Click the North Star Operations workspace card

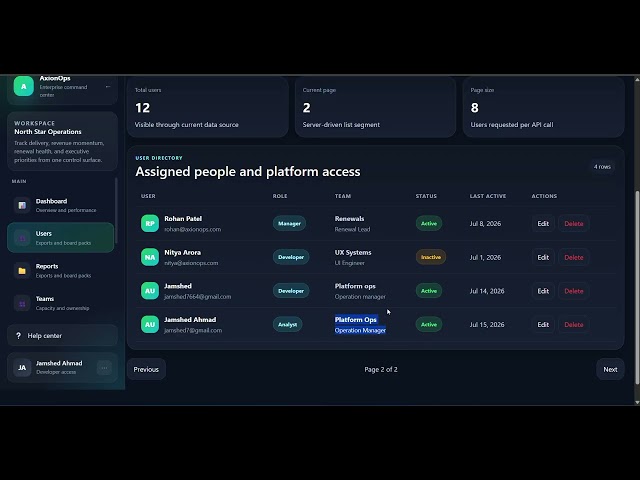[62, 141]
